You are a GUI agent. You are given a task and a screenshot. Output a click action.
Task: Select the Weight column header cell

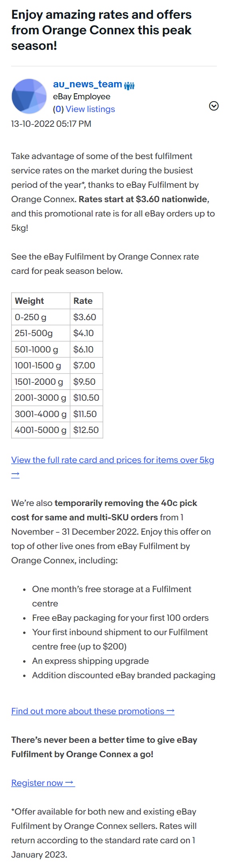[41, 301]
